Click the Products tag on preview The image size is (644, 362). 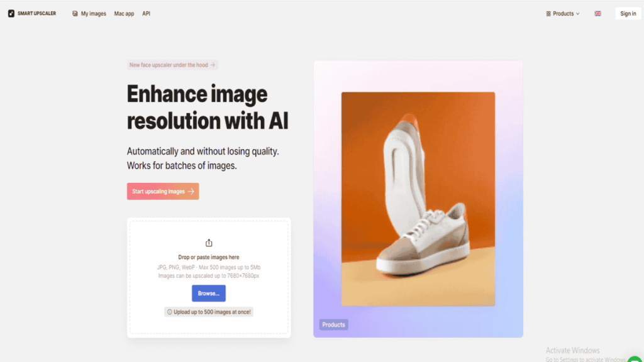[x=333, y=325]
